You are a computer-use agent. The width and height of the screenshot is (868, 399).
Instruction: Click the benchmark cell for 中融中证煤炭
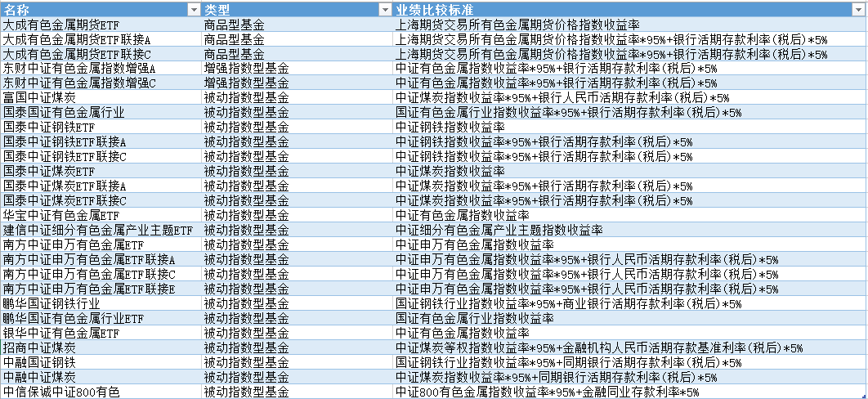tap(630, 376)
